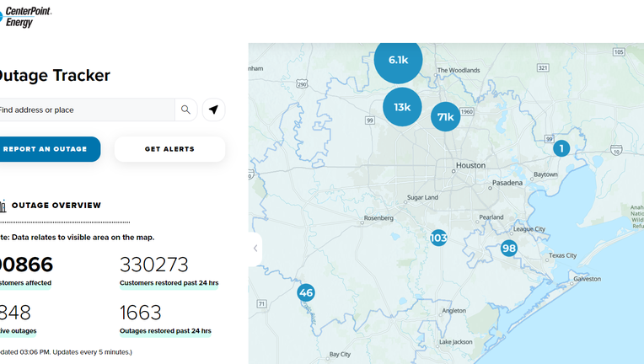
Task: Click the Houston label on map
Action: [x=470, y=165]
